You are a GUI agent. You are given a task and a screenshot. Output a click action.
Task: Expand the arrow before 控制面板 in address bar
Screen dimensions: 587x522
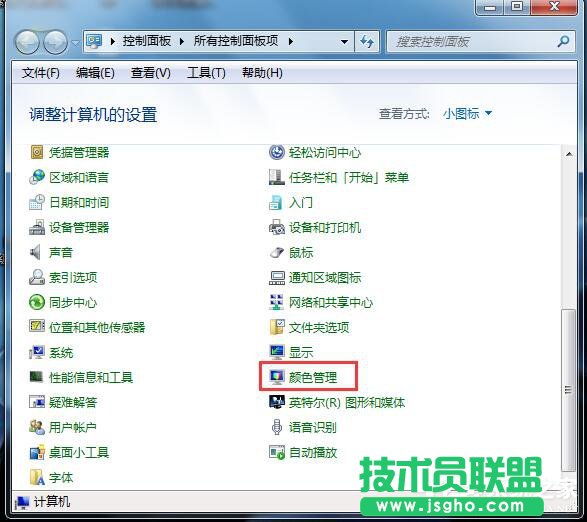(113, 41)
